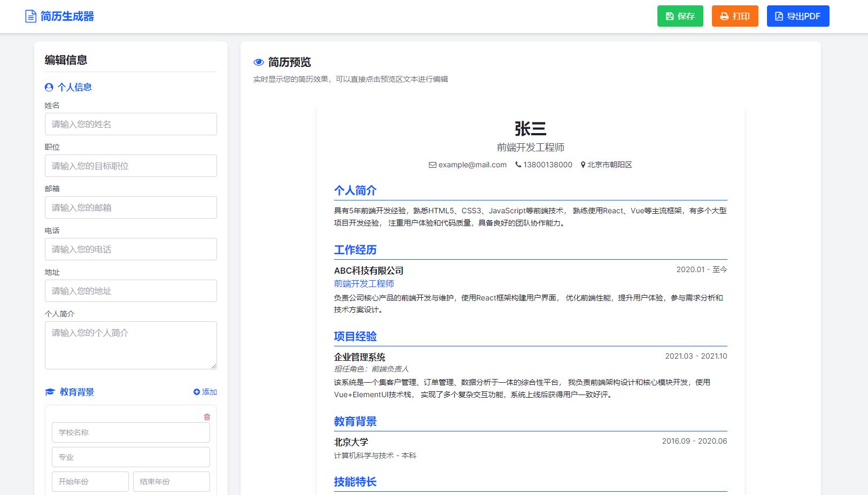Focus the 个人简介 textarea

pos(130,345)
